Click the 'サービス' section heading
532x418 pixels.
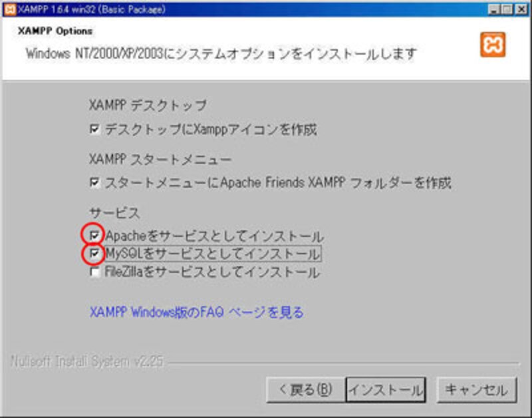[114, 213]
